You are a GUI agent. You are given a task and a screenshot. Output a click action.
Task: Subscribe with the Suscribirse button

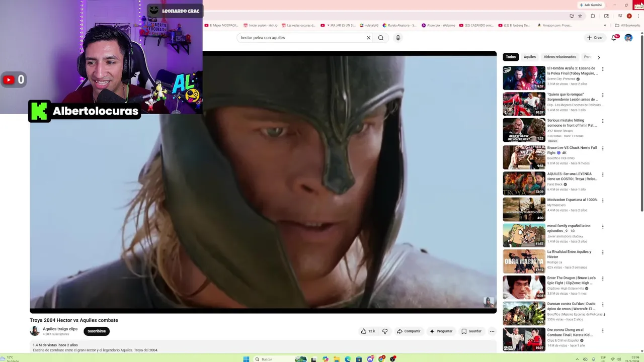[97, 331]
